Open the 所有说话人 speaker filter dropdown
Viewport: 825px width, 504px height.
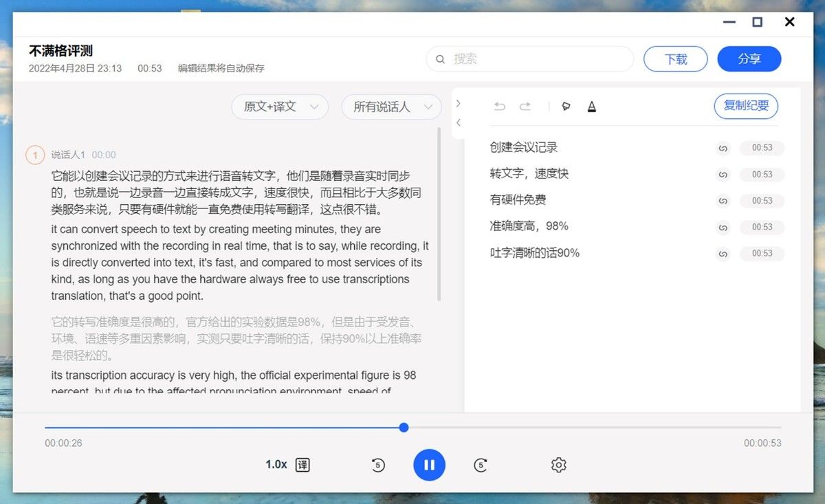[x=391, y=107]
